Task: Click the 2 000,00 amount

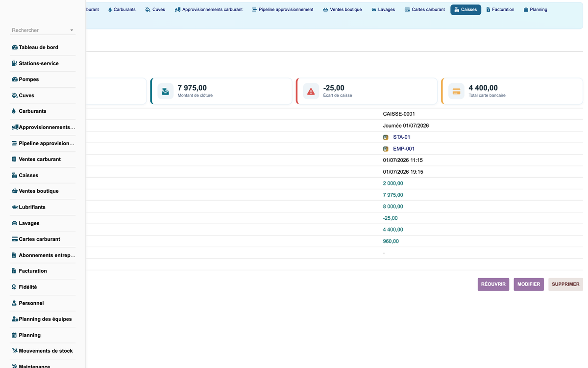Action: pyautogui.click(x=393, y=184)
